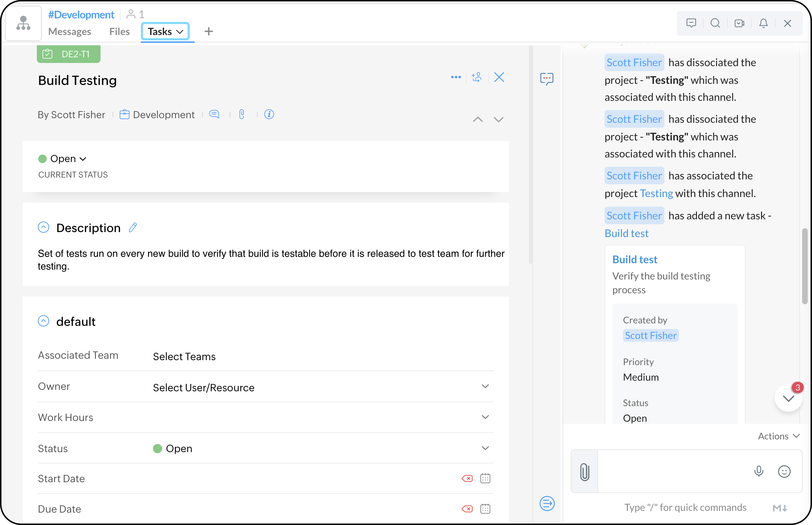Click the task info icon

pos(269,114)
